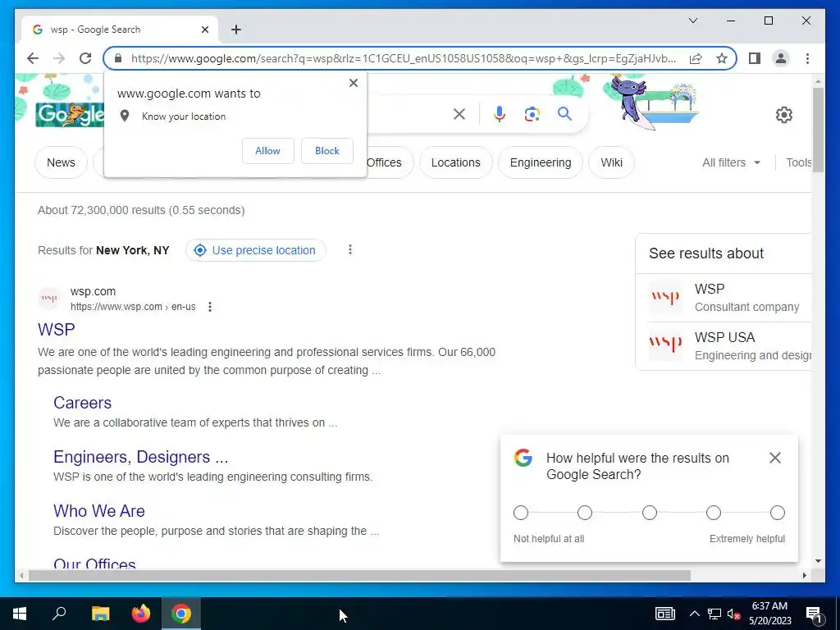
Task: Open Google quick settings gear
Action: [783, 115]
